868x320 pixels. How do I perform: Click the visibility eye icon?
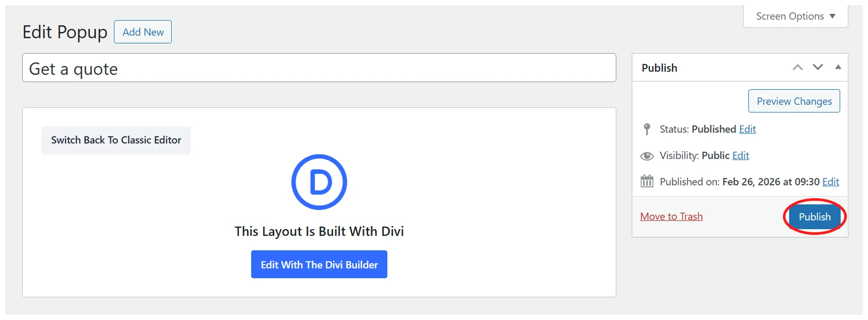pos(647,156)
